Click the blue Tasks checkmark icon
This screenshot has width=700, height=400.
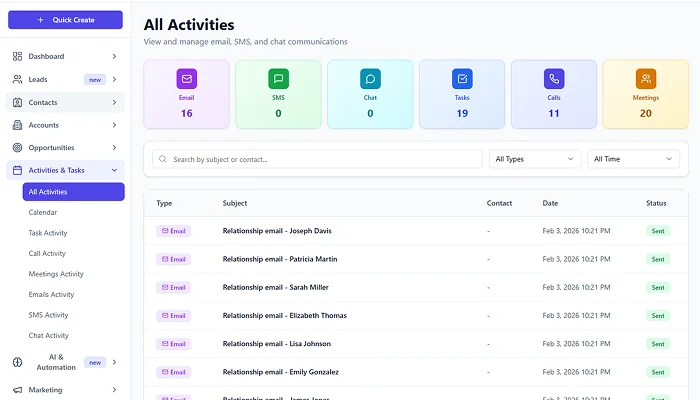pos(462,78)
